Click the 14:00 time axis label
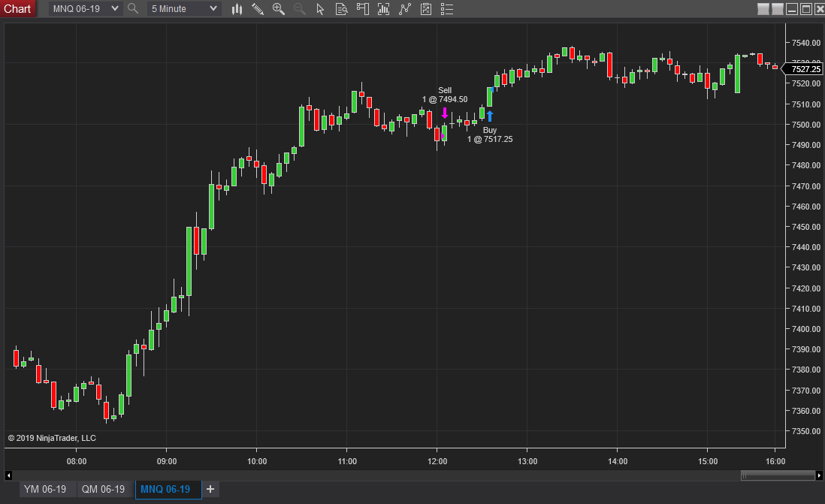This screenshot has height=504, width=825. click(618, 461)
